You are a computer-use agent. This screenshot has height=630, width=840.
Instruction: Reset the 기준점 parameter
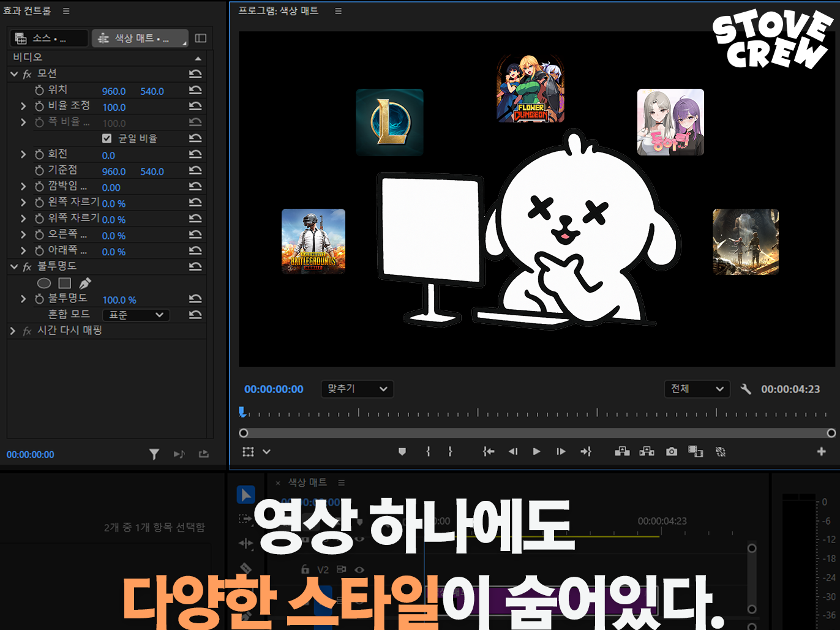(195, 170)
